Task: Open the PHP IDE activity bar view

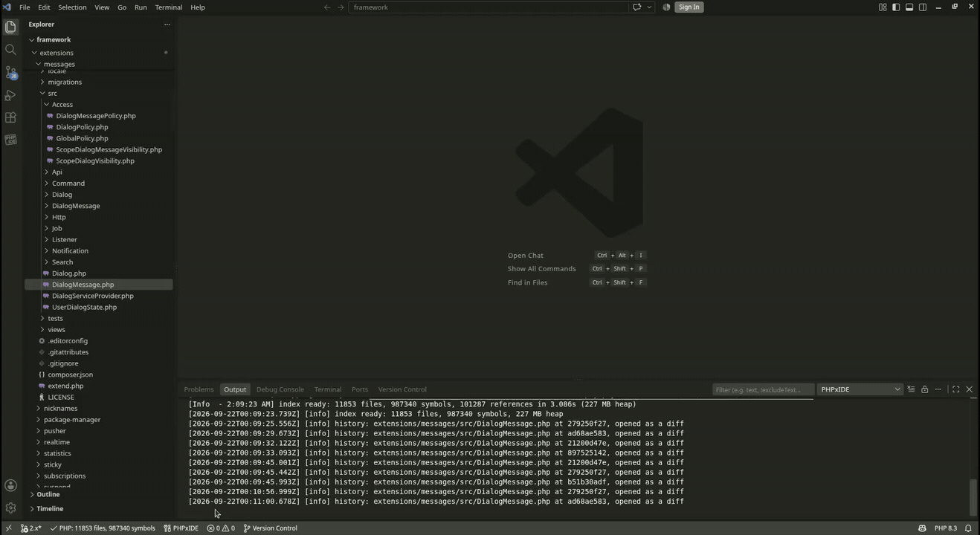Action: coord(10,140)
